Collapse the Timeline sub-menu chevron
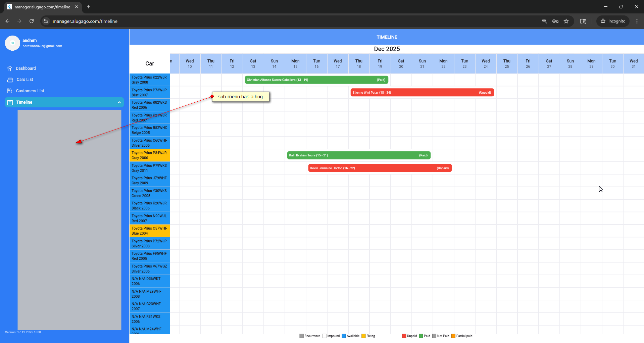 pyautogui.click(x=119, y=102)
